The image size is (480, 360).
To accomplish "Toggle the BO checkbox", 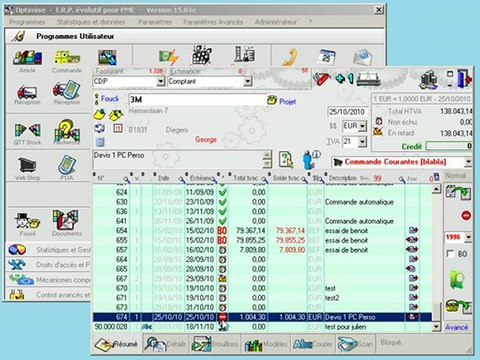I will pyautogui.click(x=450, y=254).
